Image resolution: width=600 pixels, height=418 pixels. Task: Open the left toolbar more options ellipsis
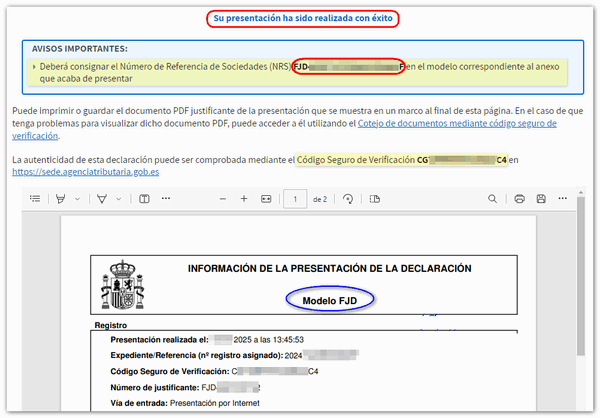pos(168,199)
